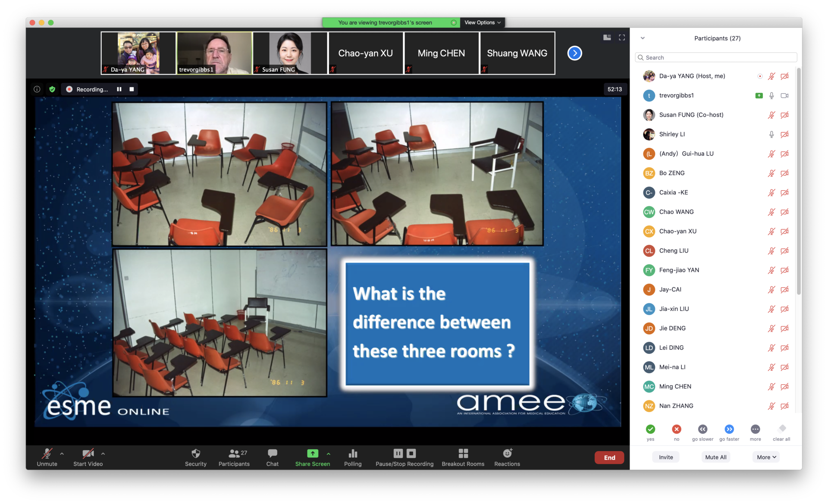Image resolution: width=828 pixels, height=504 pixels.
Task: Toggle Lei DING's video-off camera icon
Action: click(784, 348)
